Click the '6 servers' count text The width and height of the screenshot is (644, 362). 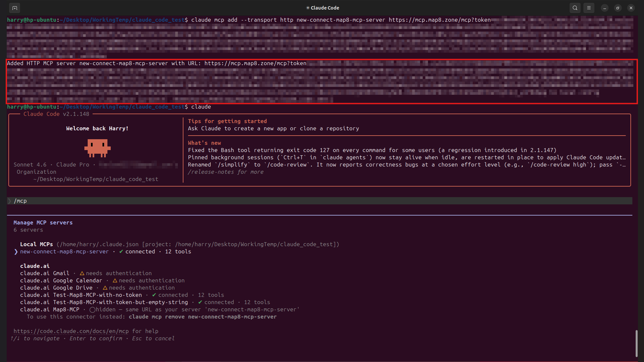click(x=28, y=230)
